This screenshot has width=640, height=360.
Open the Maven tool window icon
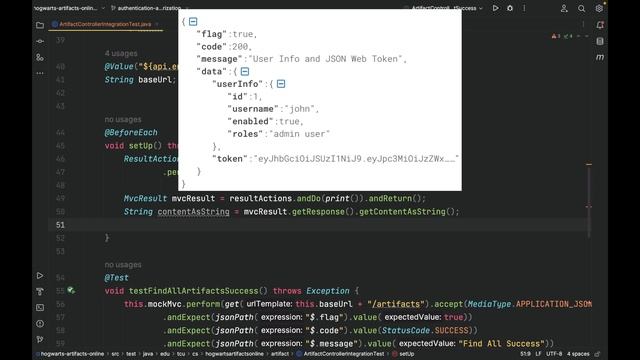pos(600,57)
